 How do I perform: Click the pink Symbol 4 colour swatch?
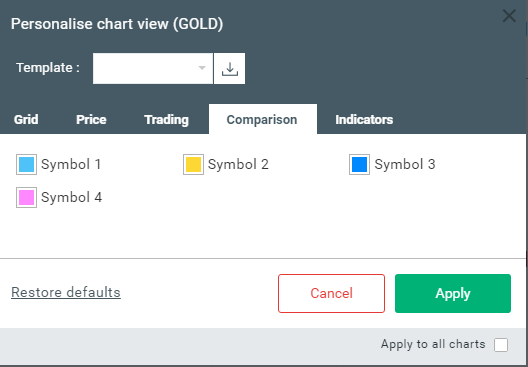tap(26, 197)
